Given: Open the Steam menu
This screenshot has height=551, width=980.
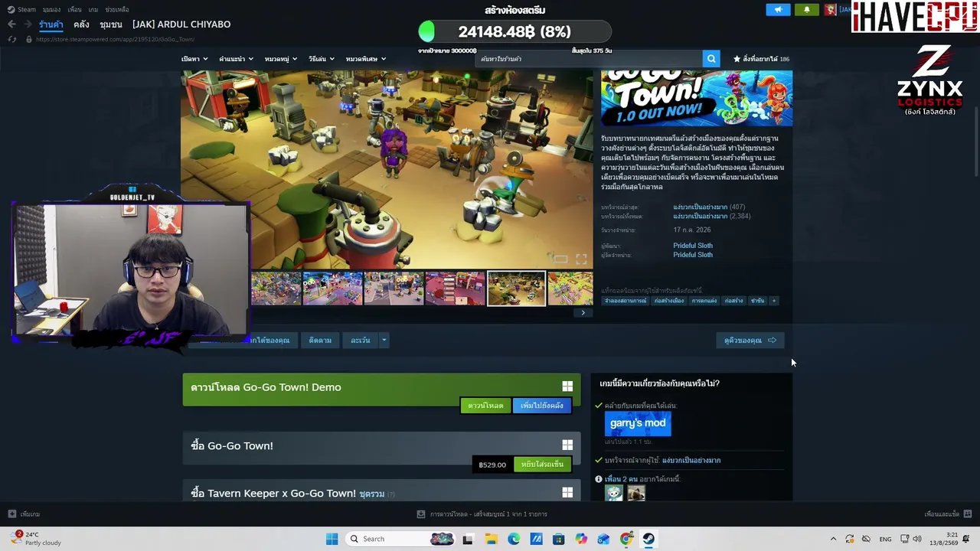Looking at the screenshot, I should click(22, 10).
